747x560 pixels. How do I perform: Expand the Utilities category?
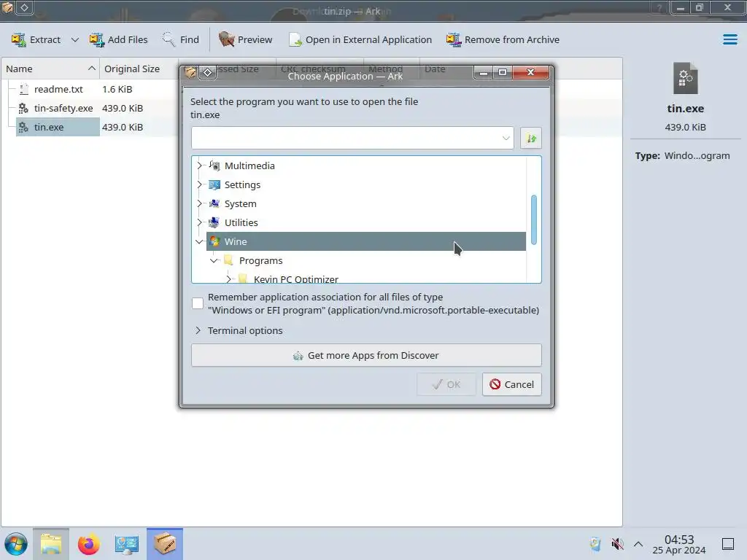click(x=200, y=222)
